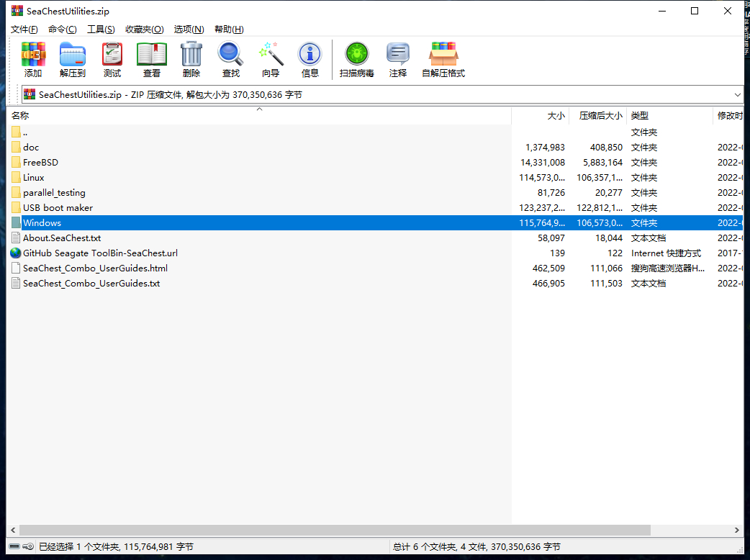Click the size value 58,097
This screenshot has width=750, height=560.
(551, 238)
